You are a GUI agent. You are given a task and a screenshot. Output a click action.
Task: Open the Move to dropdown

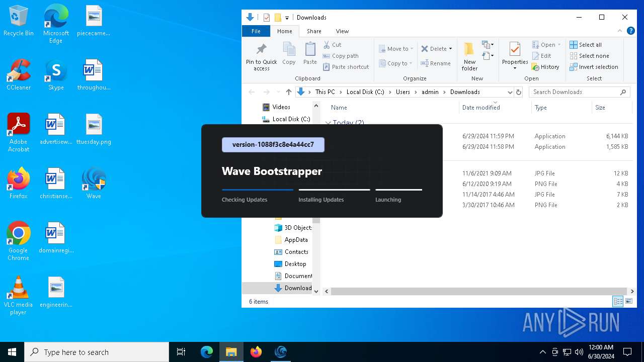coord(396,49)
